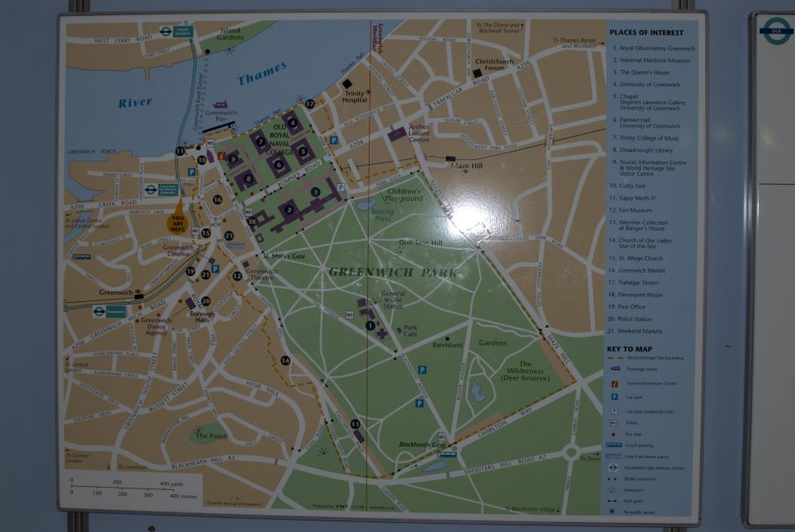Select the Christchurch Forum black square icon
795x532 pixels.
pyautogui.click(x=478, y=74)
